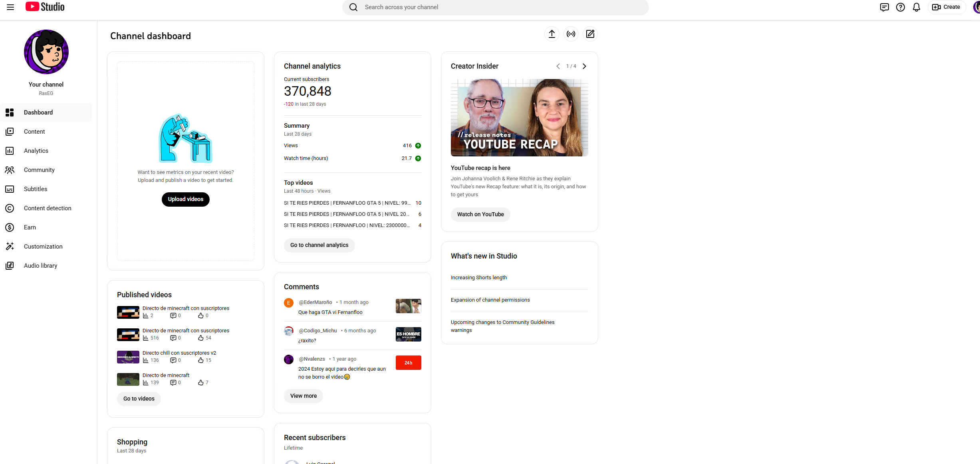Click the YouTube Recap video thumbnail
The width and height of the screenshot is (980, 464).
coord(519,118)
